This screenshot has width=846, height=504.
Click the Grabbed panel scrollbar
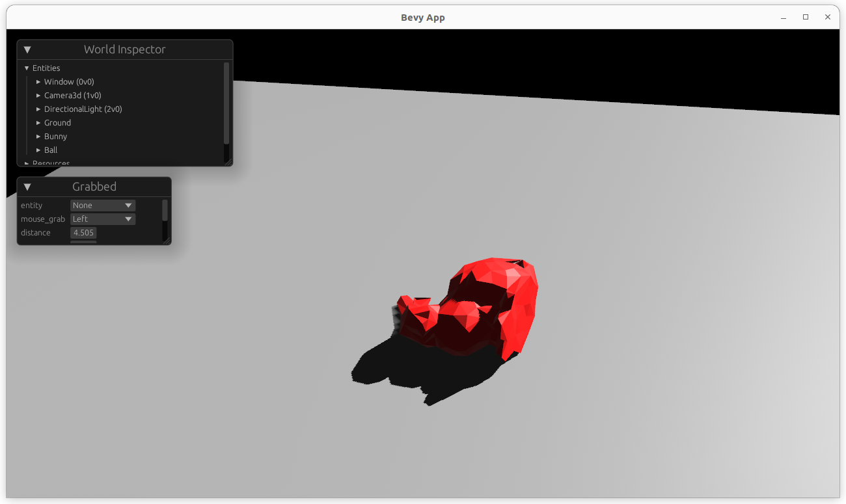[165, 211]
